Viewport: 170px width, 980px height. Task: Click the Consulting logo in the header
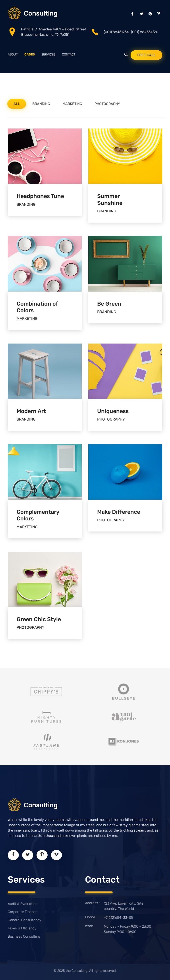(x=33, y=13)
